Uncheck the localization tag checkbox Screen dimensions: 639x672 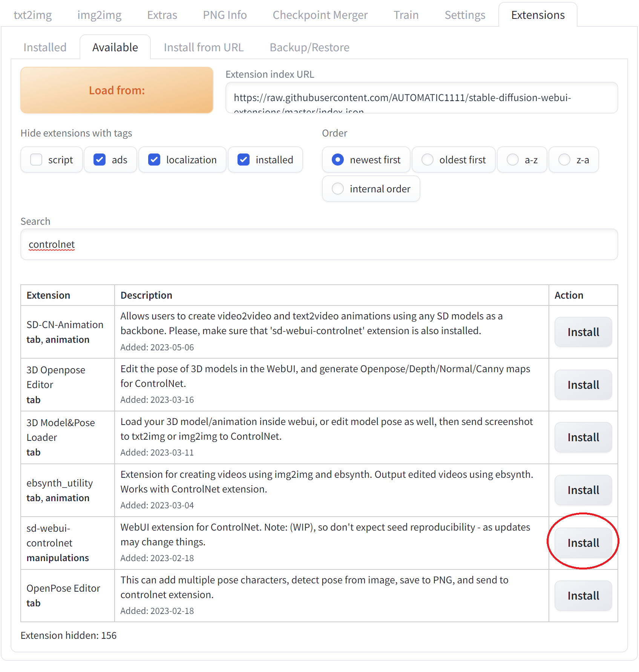(x=154, y=160)
